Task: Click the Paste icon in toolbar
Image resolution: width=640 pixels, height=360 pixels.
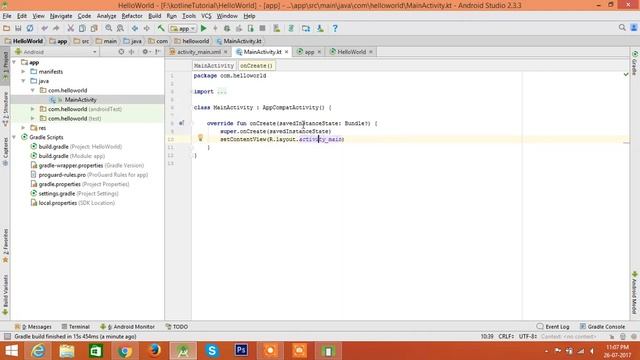Action: point(94,28)
